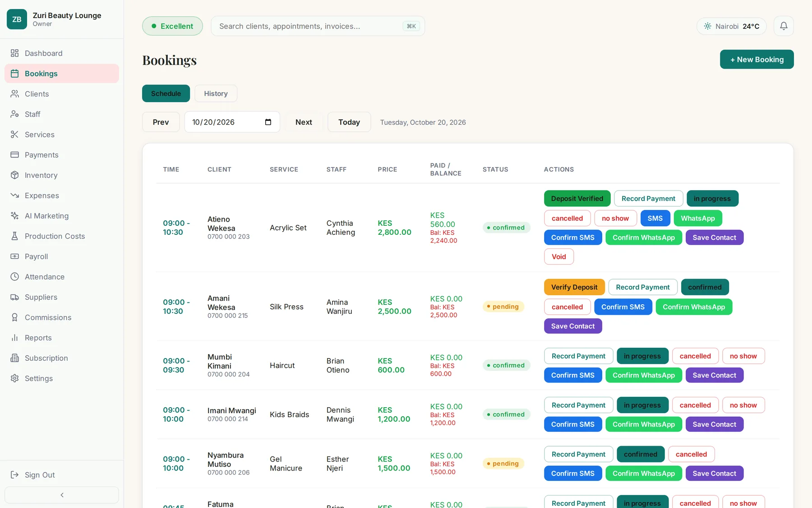Confirm SMS for Mumbi Kimani
Screen dimensions: 812x508
572,375
